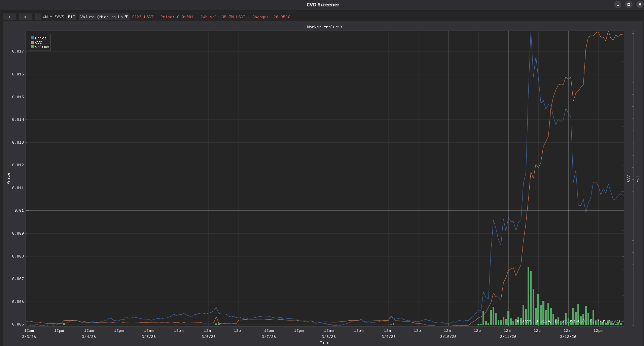The image size is (644, 346).
Task: Click the Market Analysis chart title
Action: point(324,27)
